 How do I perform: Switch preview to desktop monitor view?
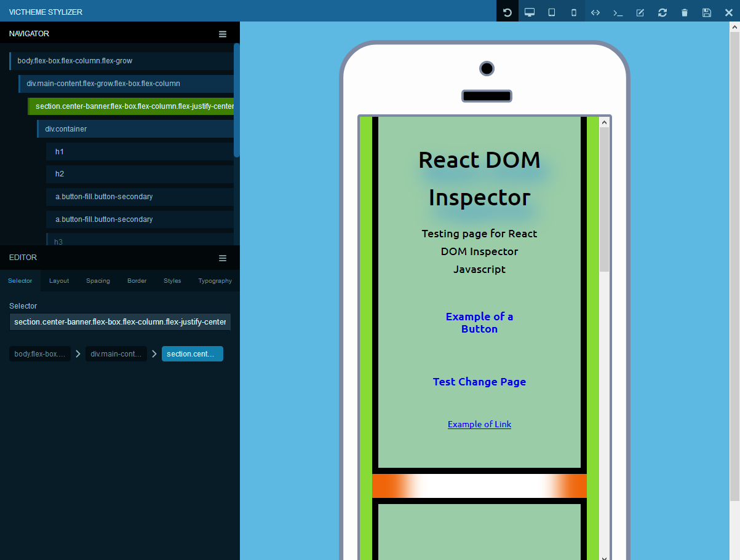[x=530, y=12]
